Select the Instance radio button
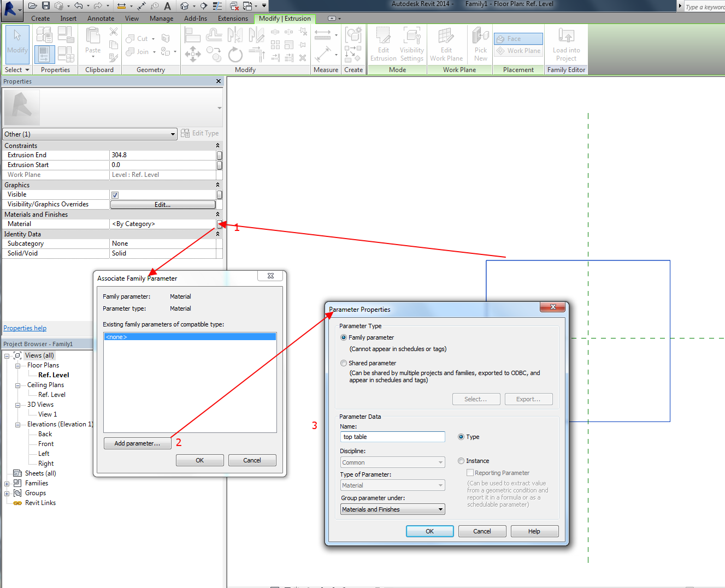The height and width of the screenshot is (588, 725). coord(461,461)
